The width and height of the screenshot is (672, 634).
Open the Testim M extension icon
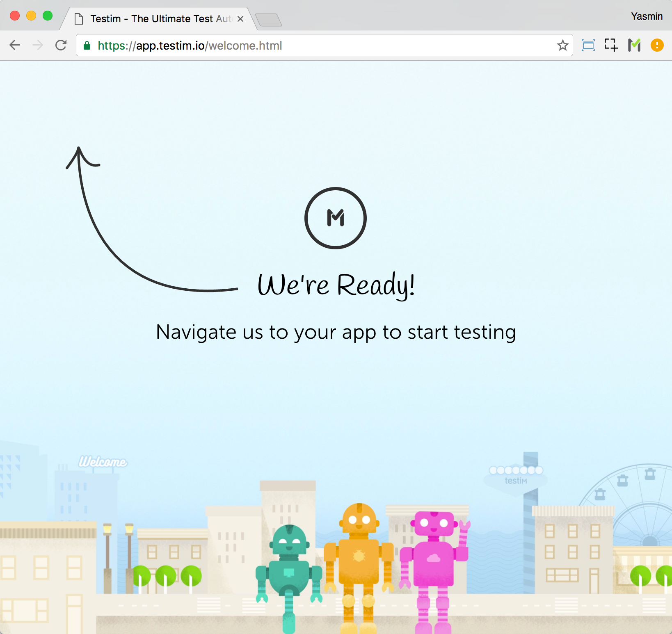coord(634,45)
